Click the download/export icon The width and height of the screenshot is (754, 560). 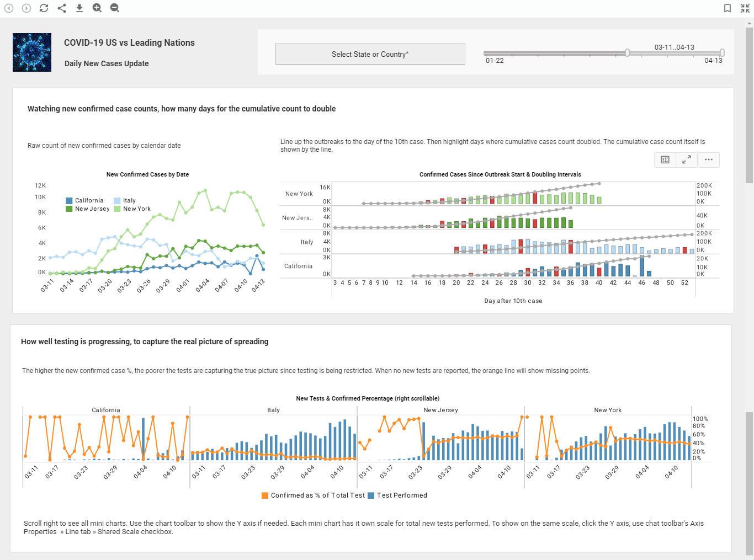79,8
